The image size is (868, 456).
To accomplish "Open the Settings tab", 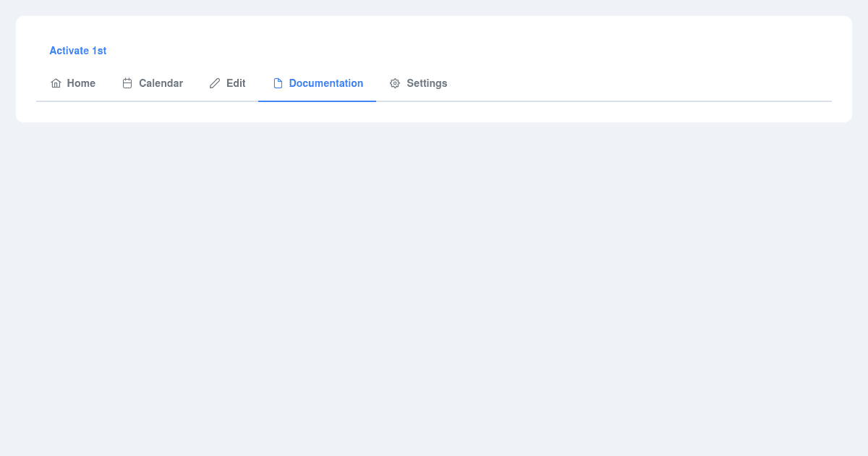I will point(418,83).
